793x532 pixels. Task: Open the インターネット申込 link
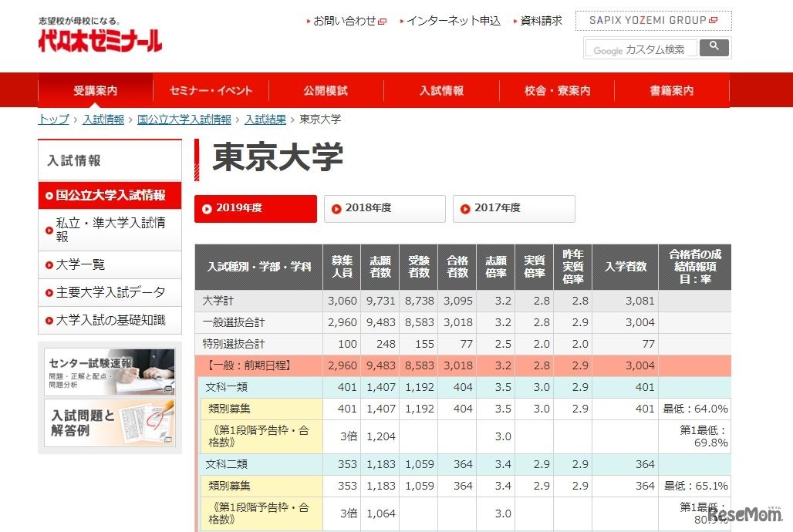coord(453,21)
